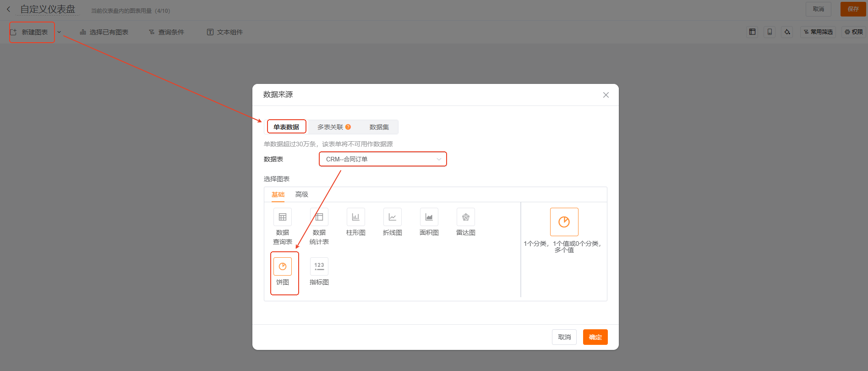
Task: Click 取消 in the dialog footer
Action: 564,337
